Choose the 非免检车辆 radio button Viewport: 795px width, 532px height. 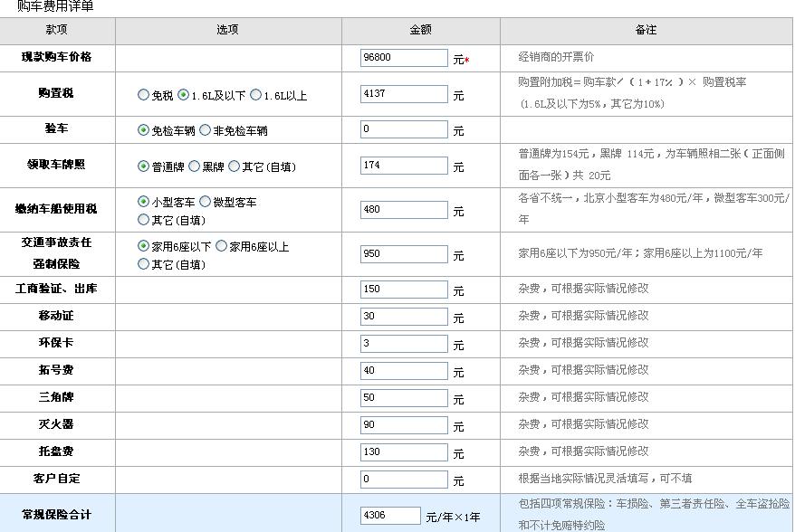tap(205, 130)
